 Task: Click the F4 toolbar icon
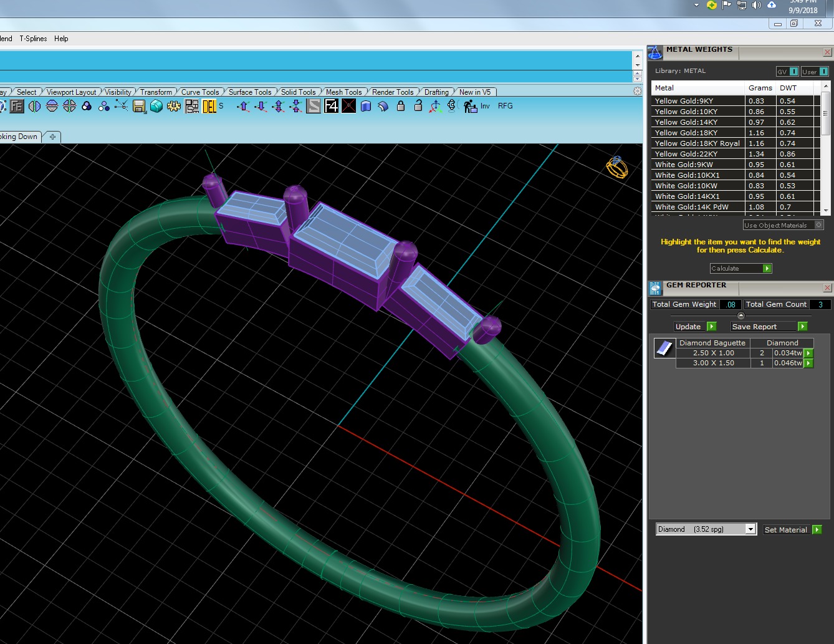[x=331, y=106]
